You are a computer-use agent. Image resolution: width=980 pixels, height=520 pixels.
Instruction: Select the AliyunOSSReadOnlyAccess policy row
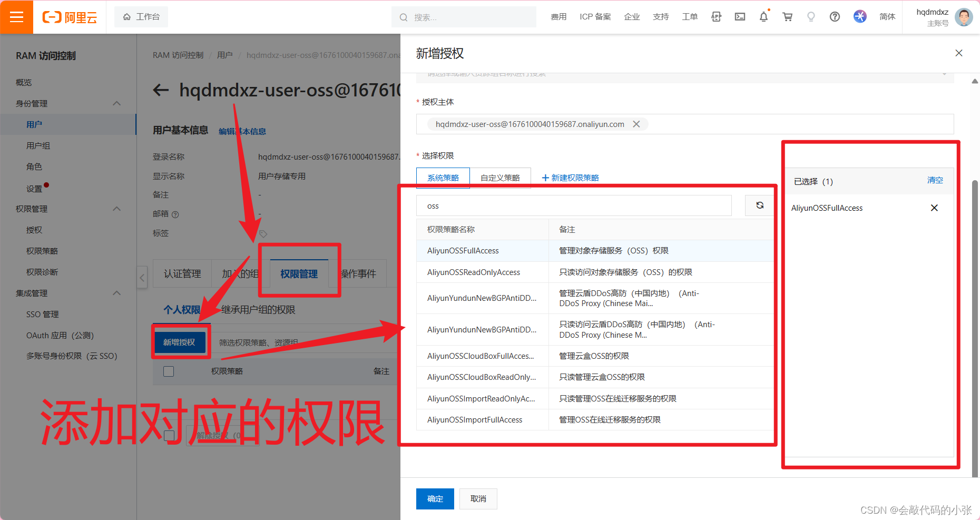pos(595,272)
